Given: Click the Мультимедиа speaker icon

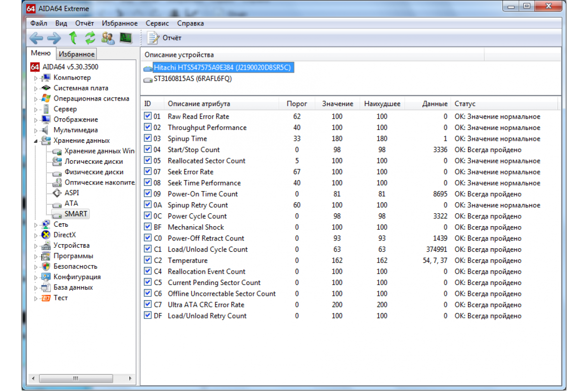Looking at the screenshot, I should [x=46, y=130].
